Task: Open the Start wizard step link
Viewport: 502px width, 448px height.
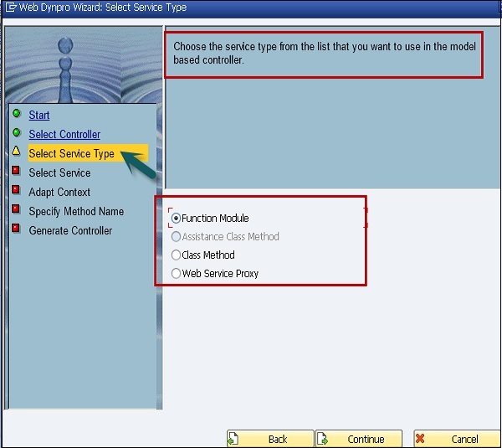Action: tap(39, 116)
